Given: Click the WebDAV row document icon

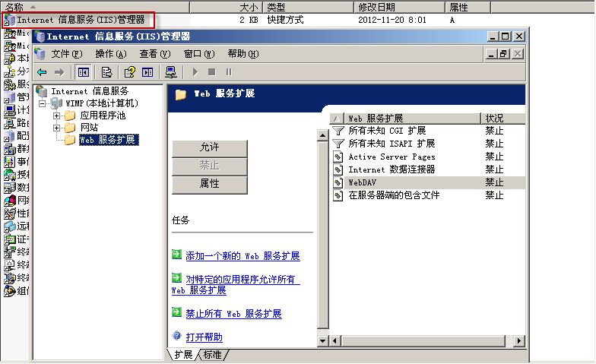Looking at the screenshot, I should (338, 182).
